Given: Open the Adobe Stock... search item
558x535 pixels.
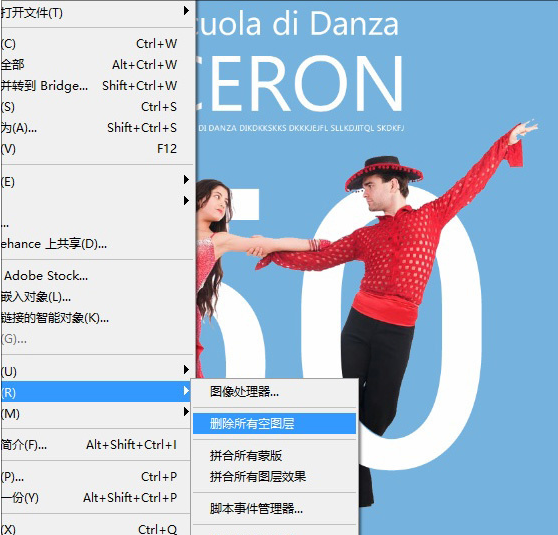Looking at the screenshot, I should click(x=97, y=276).
